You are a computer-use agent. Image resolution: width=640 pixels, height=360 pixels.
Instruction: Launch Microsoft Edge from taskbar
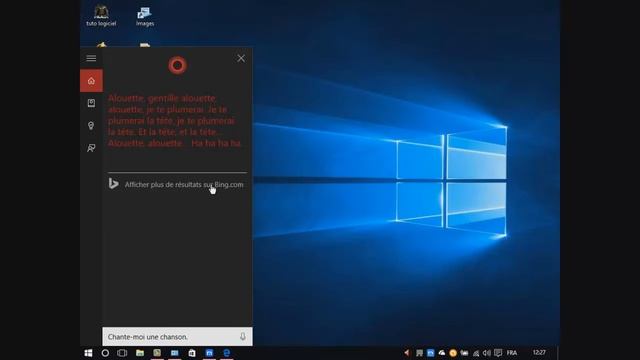click(x=227, y=353)
